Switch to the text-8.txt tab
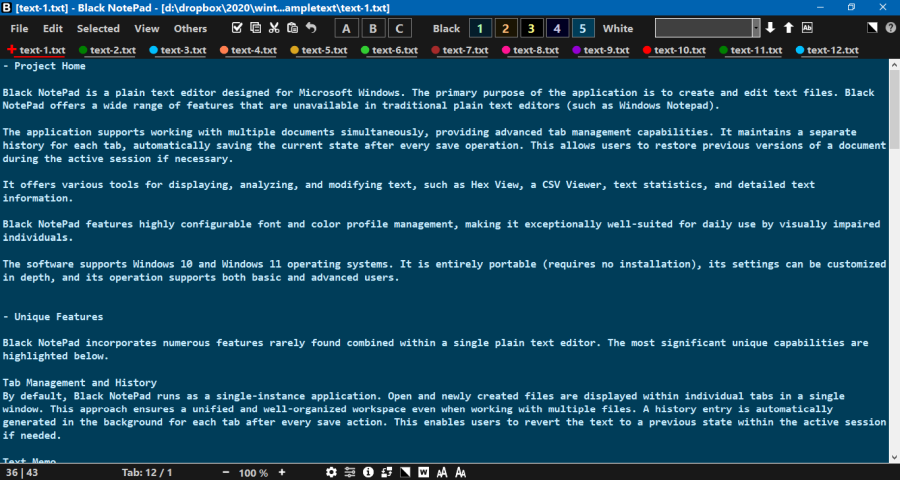This screenshot has width=900, height=480. click(530, 50)
